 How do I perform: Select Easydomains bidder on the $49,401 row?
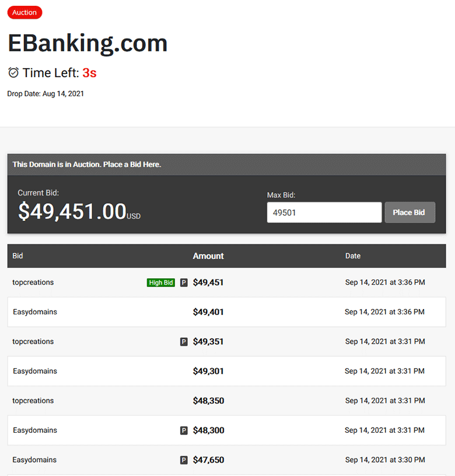pos(35,311)
